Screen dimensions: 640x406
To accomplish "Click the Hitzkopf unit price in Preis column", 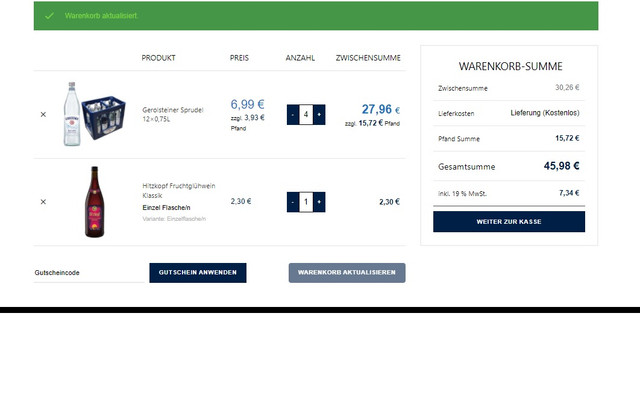I will [x=241, y=201].
